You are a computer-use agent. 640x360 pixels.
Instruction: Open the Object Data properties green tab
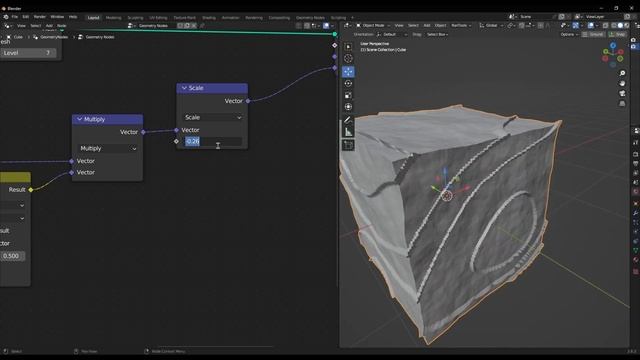click(636, 250)
